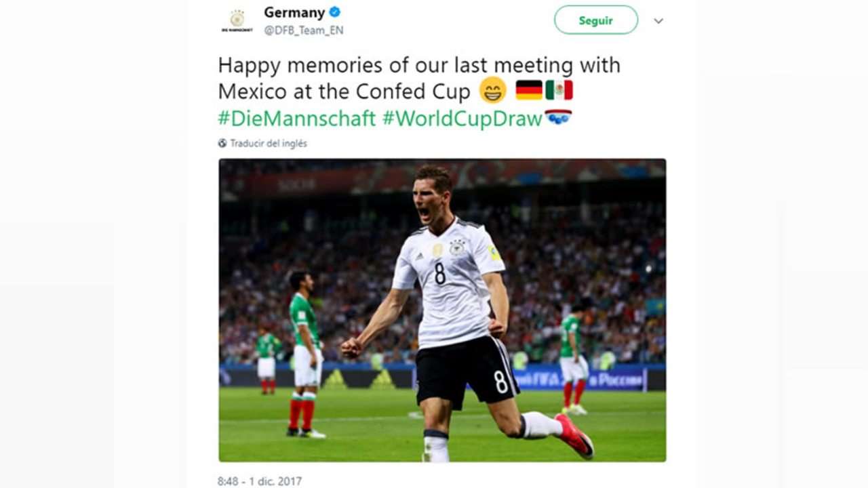The width and height of the screenshot is (868, 488).
Task: Expand the tweet options chevron
Action: pos(658,21)
